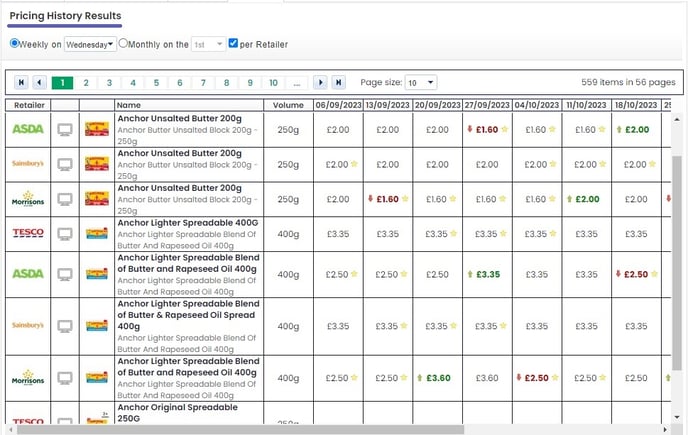
Task: Click monitor icon in Sainsbury's Lighter Spreadable row
Action: [x=65, y=326]
